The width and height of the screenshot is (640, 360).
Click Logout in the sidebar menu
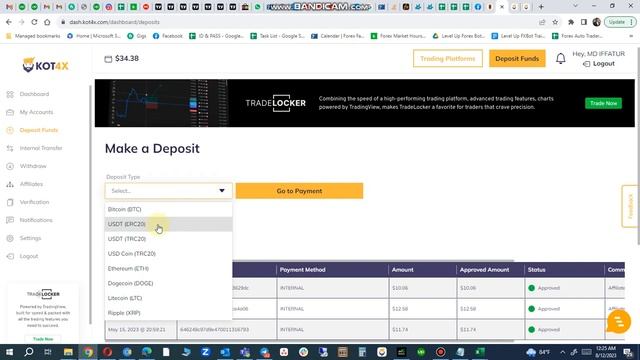tap(29, 256)
